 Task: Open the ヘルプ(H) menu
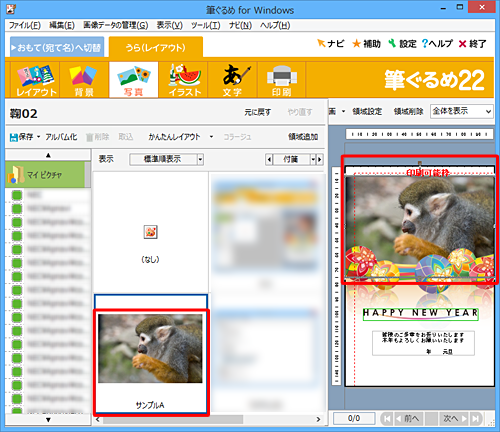(275, 25)
